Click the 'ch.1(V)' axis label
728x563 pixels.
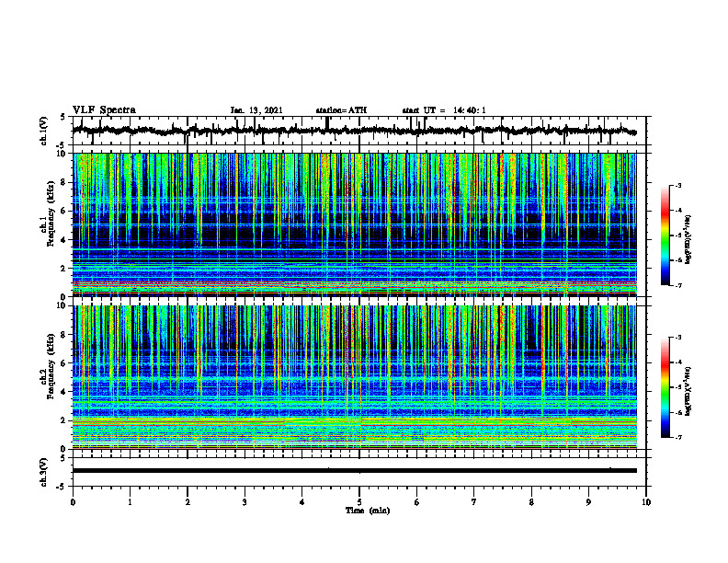click(x=44, y=131)
